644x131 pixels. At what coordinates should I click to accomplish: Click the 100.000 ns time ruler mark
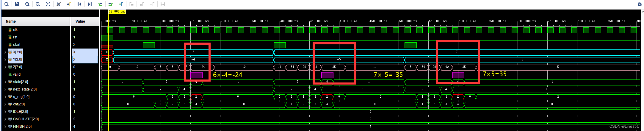(x=170, y=21)
